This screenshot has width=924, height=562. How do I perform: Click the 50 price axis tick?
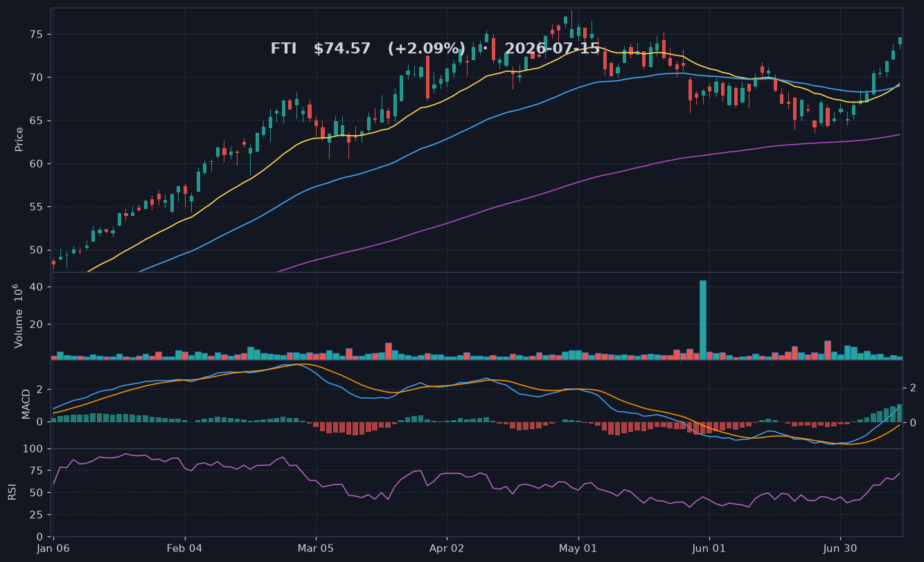tap(37, 251)
